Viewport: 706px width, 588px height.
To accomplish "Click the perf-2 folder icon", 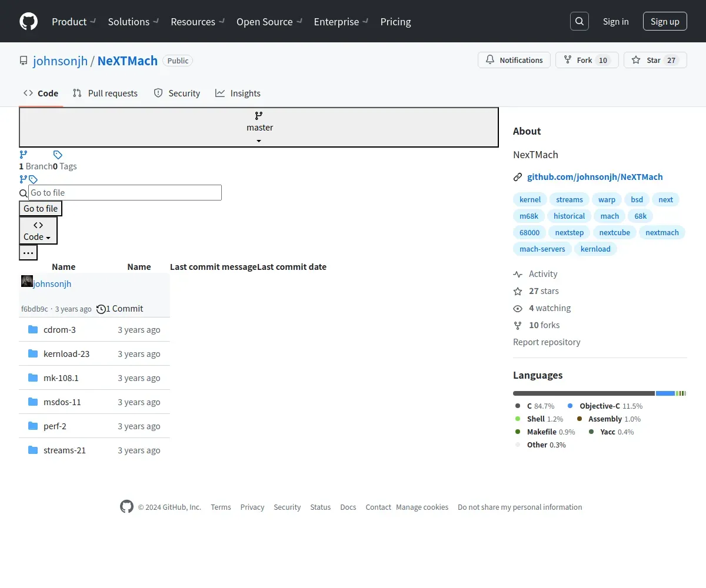I will click(x=33, y=426).
